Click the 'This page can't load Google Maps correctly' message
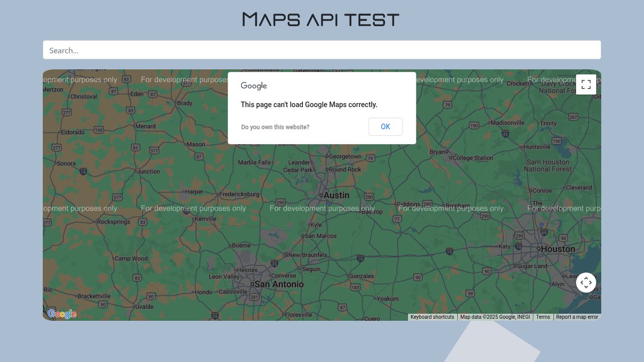This screenshot has height=362, width=644. pos(309,105)
